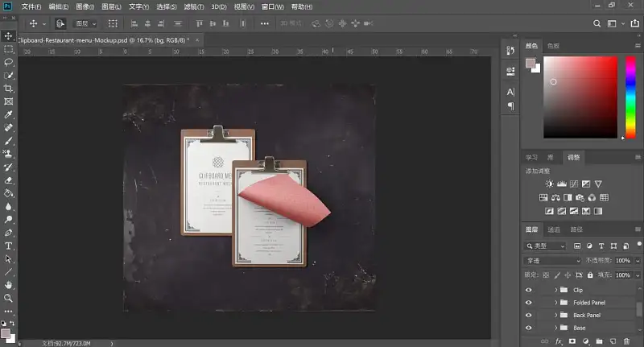Add a Photo Filter adjustment
Viewport: 644px width, 347px height.
pyautogui.click(x=580, y=197)
